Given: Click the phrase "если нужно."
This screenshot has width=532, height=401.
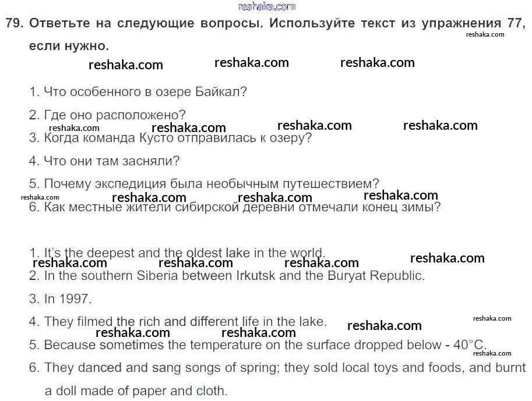Looking at the screenshot, I should click(69, 45).
